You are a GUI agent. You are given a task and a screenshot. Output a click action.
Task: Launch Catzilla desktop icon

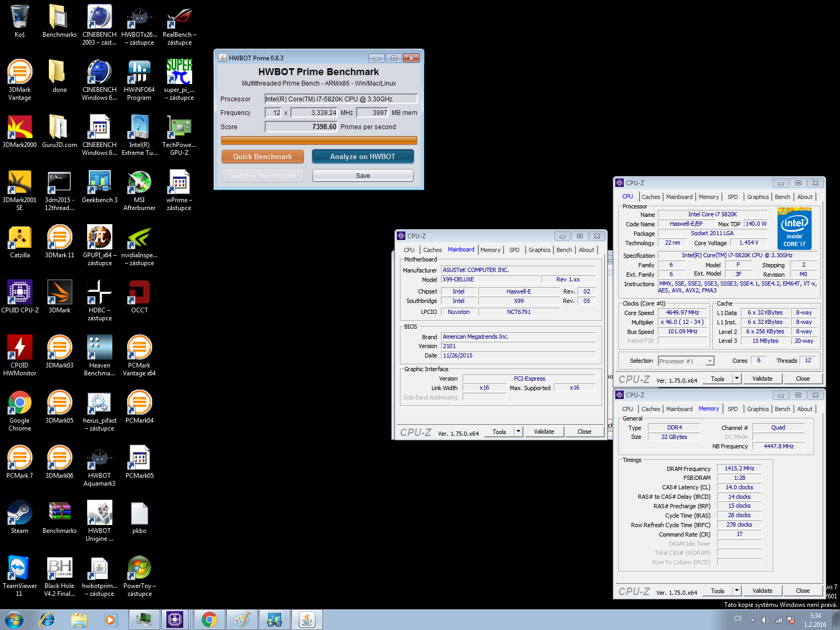19,241
